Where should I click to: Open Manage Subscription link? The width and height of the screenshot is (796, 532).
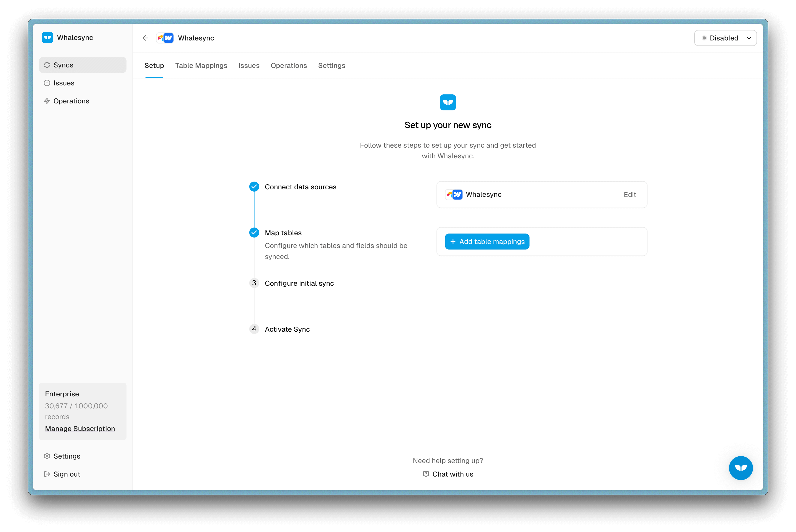[x=80, y=429]
